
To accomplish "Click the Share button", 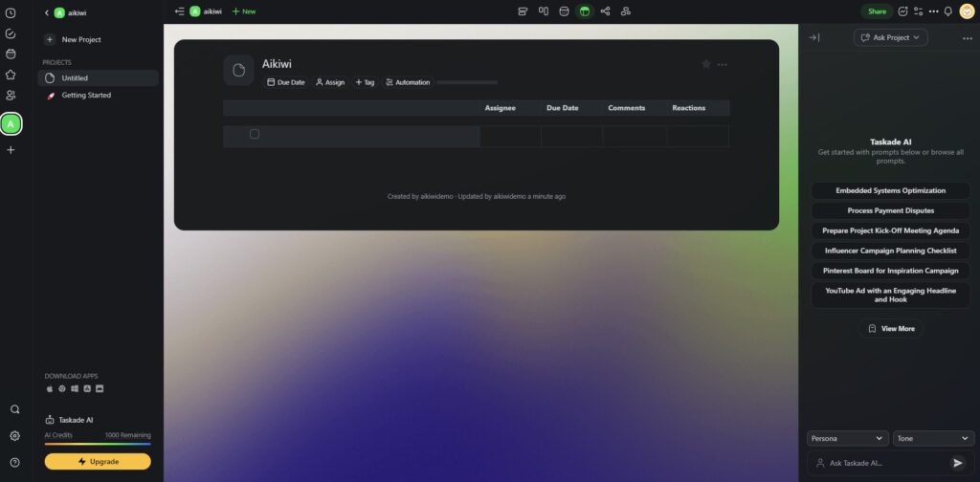I will (877, 11).
